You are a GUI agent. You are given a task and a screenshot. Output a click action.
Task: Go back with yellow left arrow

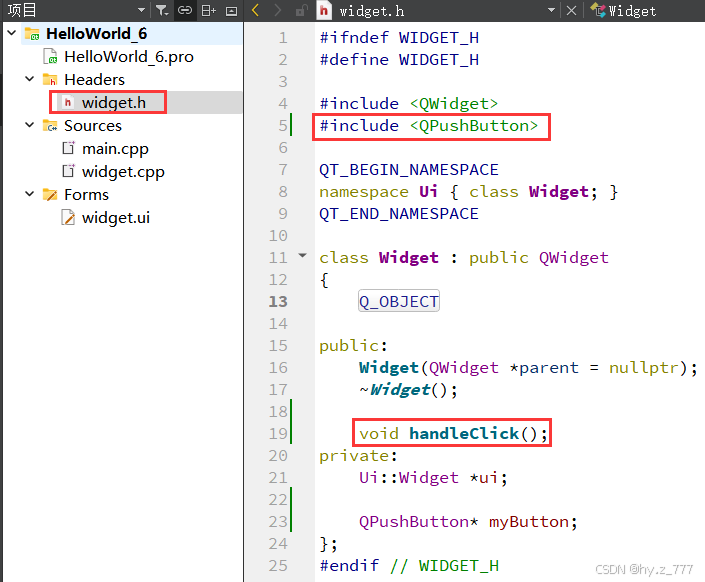coord(255,10)
